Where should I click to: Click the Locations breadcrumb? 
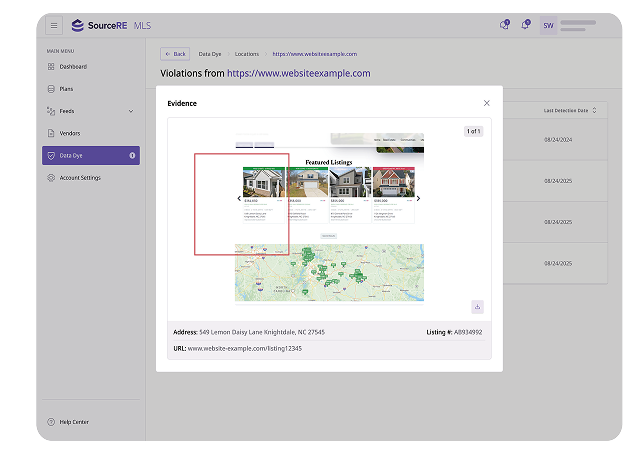(x=246, y=54)
